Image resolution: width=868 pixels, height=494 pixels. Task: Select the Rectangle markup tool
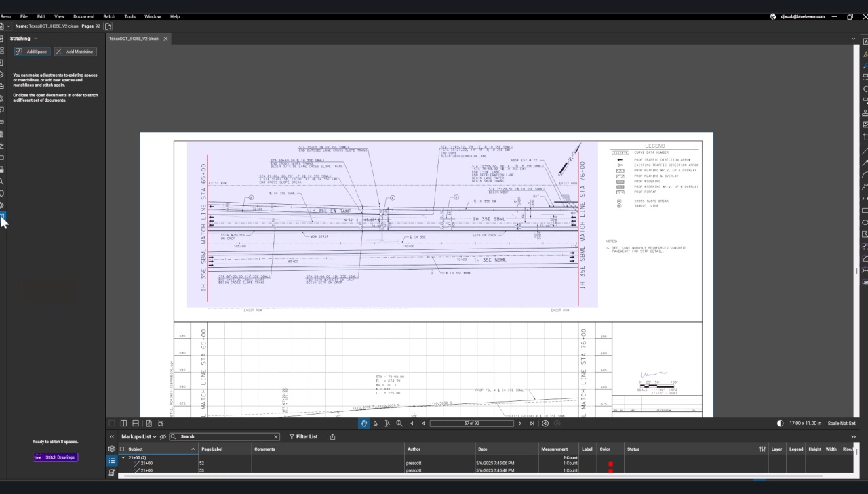point(865,211)
